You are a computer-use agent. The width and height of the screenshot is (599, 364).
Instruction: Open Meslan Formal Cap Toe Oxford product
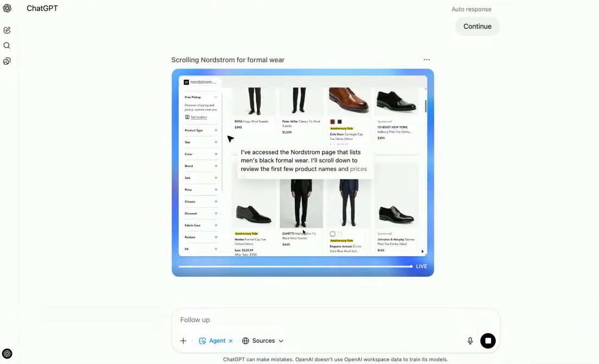[250, 241]
